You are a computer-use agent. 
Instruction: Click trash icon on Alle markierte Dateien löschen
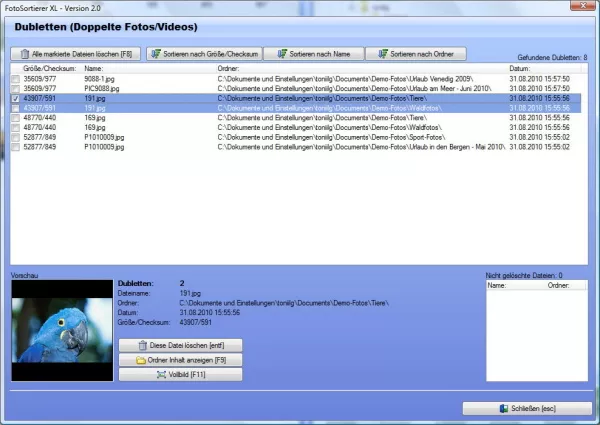[x=22, y=54]
